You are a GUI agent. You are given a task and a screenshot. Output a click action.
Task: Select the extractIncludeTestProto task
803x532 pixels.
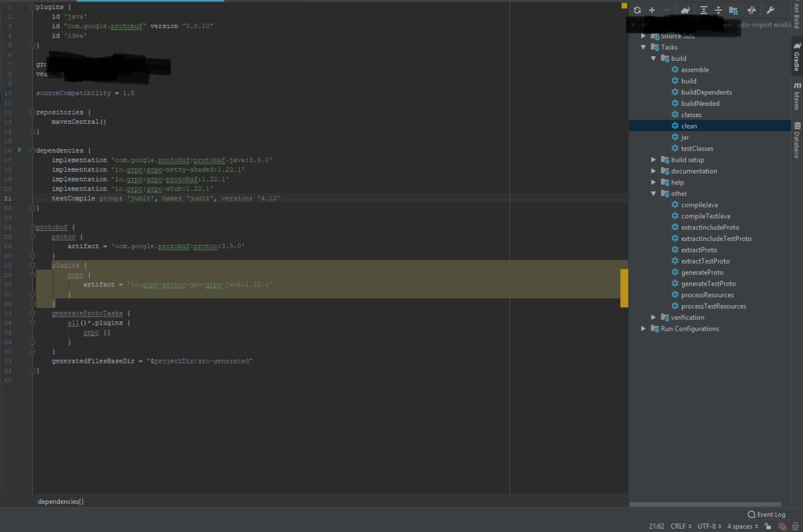pyautogui.click(x=711, y=238)
